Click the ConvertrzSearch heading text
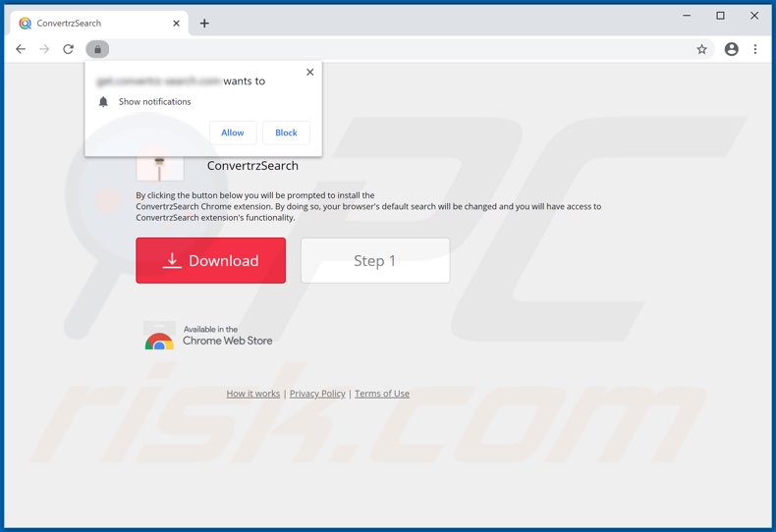Screen dimensions: 776x532 click(252, 166)
